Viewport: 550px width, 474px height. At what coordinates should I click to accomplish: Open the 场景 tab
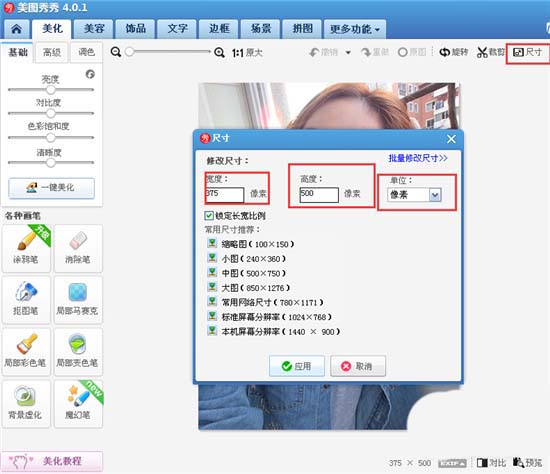(261, 29)
